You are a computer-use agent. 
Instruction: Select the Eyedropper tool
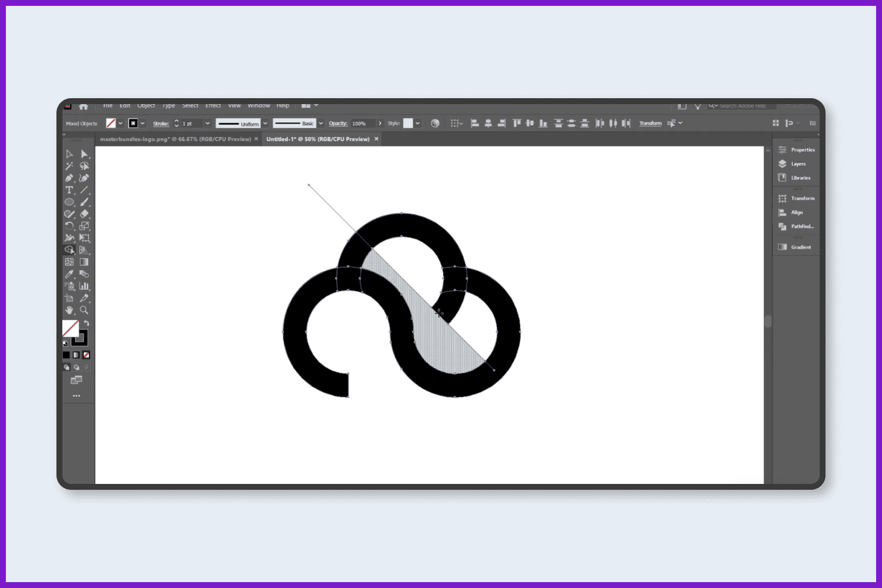pyautogui.click(x=69, y=274)
